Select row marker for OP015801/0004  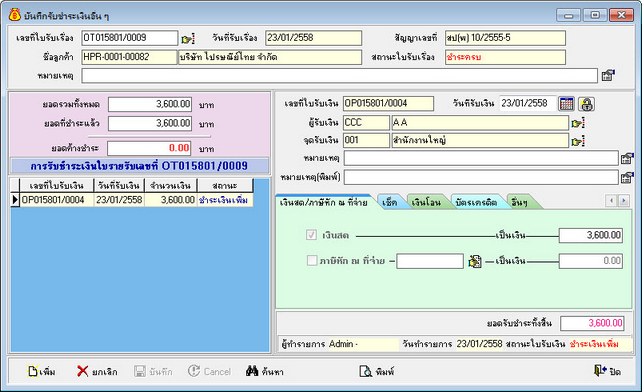point(15,200)
